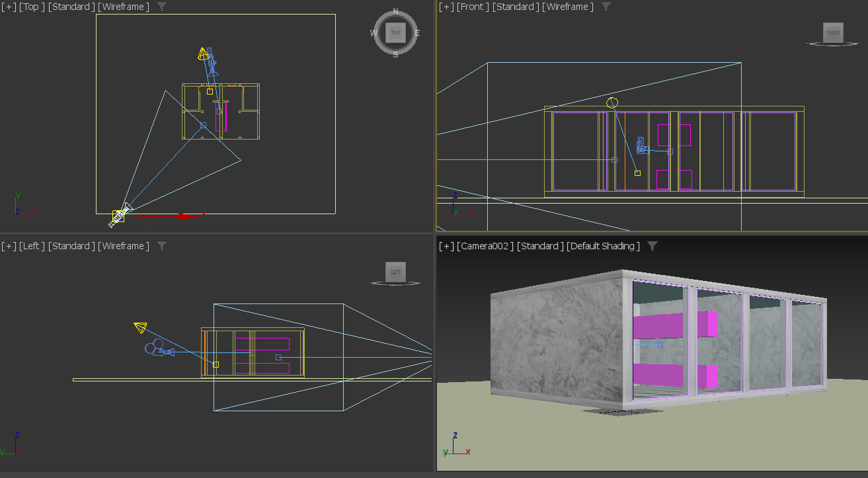868x478 pixels.
Task: Open the [+] general menu in Top viewport
Action: coord(9,7)
